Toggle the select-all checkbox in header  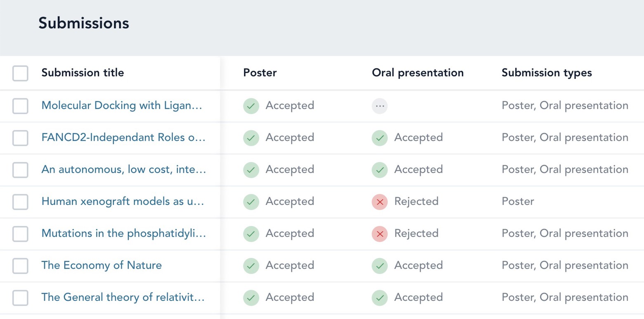pyautogui.click(x=20, y=73)
